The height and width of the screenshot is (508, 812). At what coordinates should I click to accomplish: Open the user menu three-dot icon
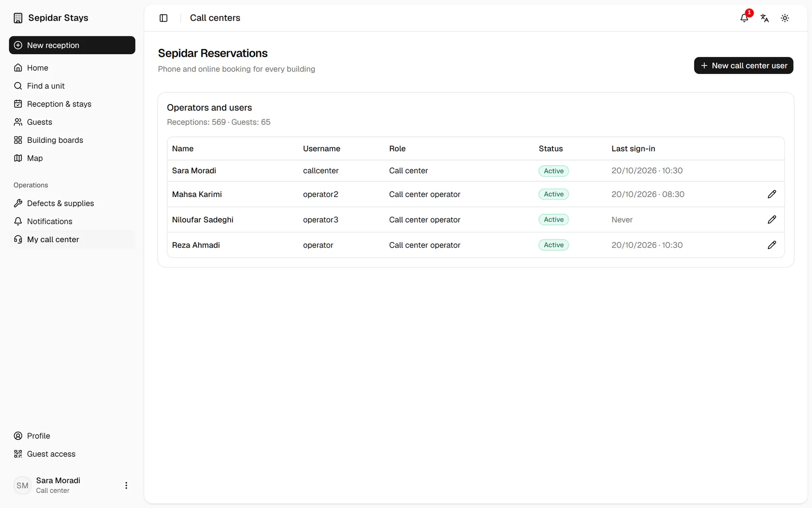[126, 485]
